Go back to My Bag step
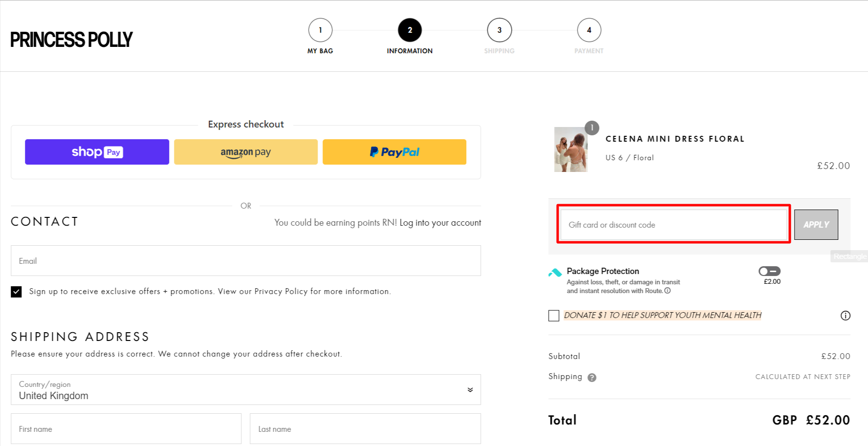Viewport: 868px width, 446px height. pos(320,30)
